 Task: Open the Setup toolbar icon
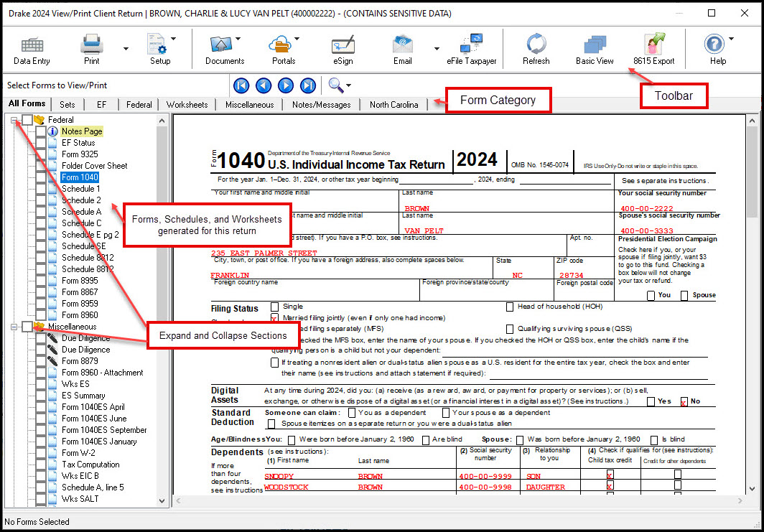coord(157,45)
